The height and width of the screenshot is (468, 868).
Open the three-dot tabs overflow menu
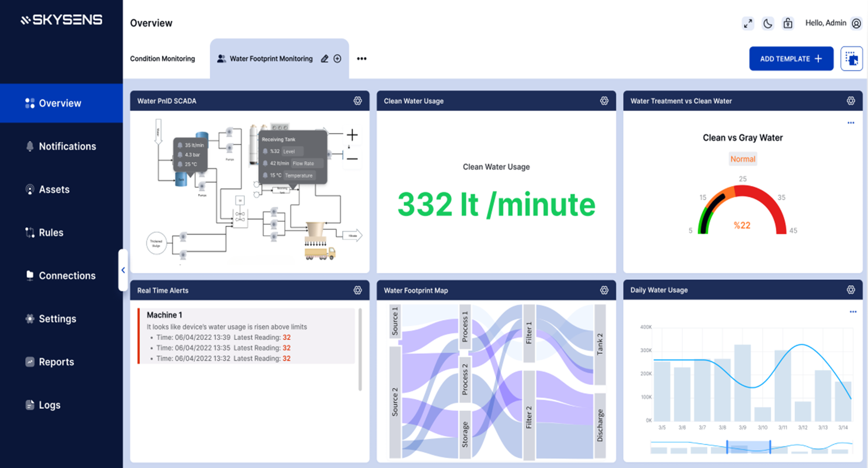click(x=362, y=59)
